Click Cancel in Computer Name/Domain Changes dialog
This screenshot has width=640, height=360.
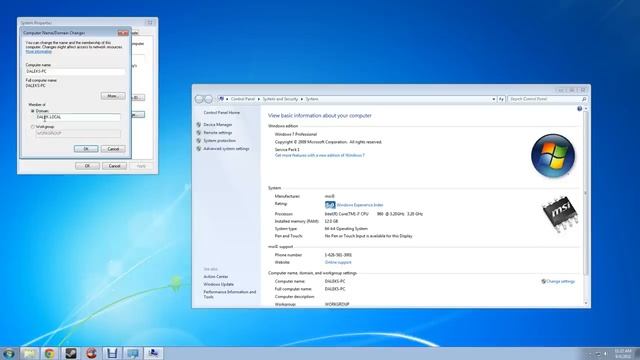[113, 149]
